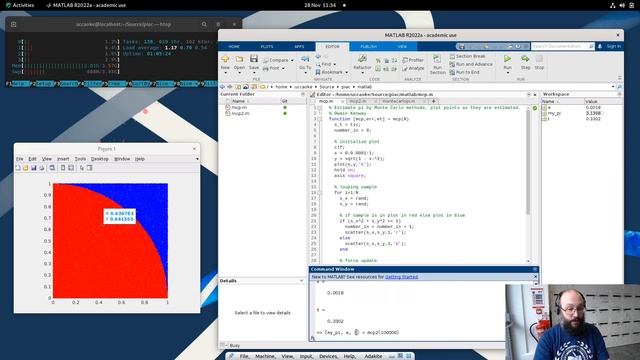Switch to the PLOTS ribbon tab
This screenshot has width=640, height=360.
point(267,47)
